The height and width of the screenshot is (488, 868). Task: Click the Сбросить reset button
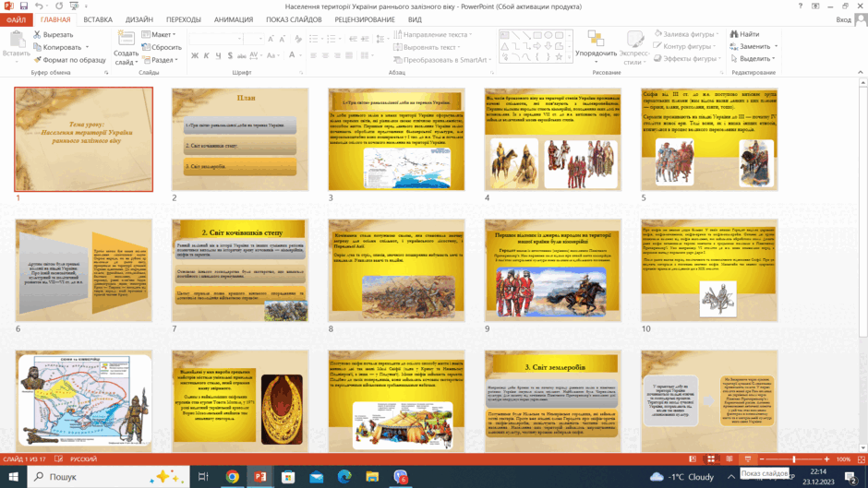[162, 47]
